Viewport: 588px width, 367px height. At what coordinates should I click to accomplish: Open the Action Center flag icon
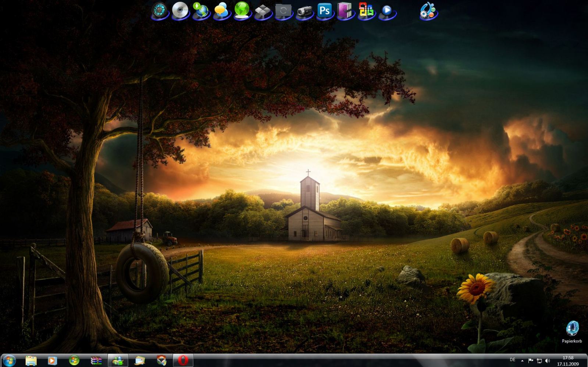click(x=531, y=361)
